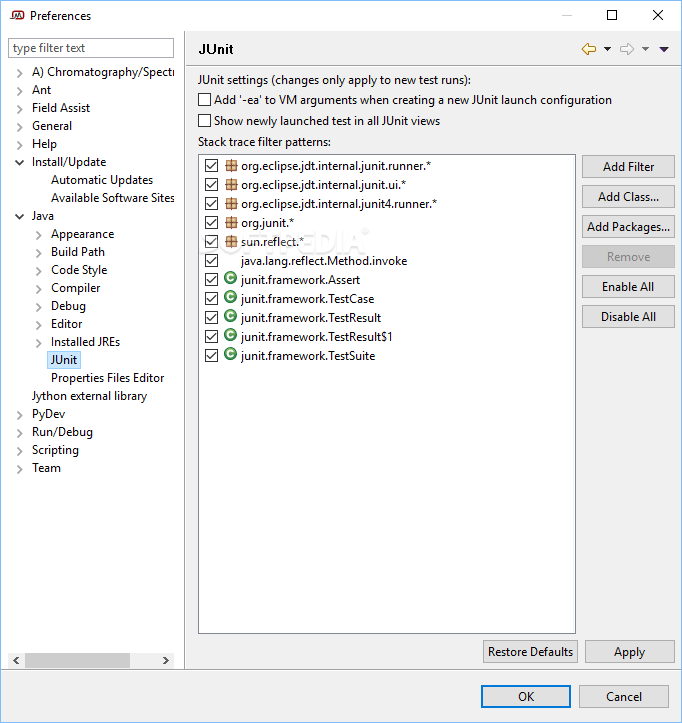Uncheck the junit.framework.TestSuite filter checkbox
The image size is (682, 723).
[211, 356]
